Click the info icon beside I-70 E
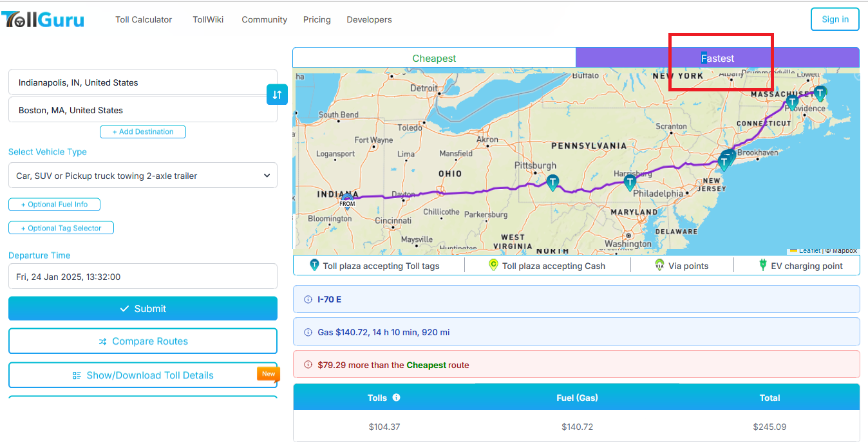Screen dimensions: 868x444 pyautogui.click(x=308, y=300)
